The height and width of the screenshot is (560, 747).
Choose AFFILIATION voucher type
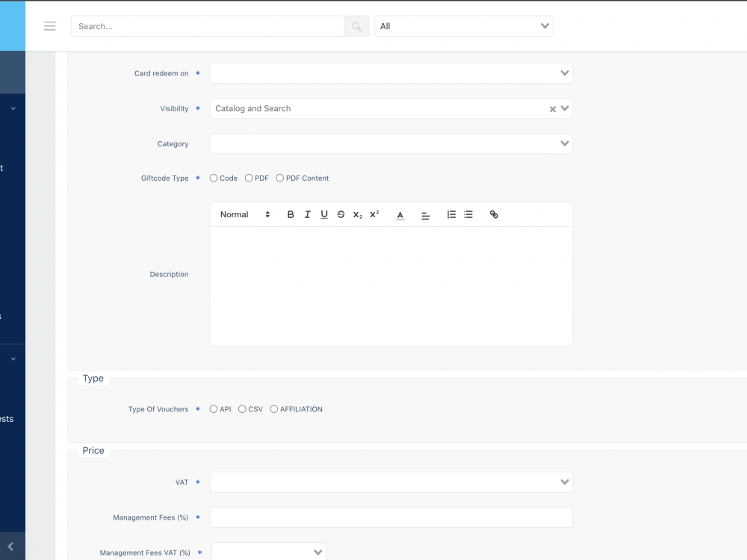click(x=274, y=409)
